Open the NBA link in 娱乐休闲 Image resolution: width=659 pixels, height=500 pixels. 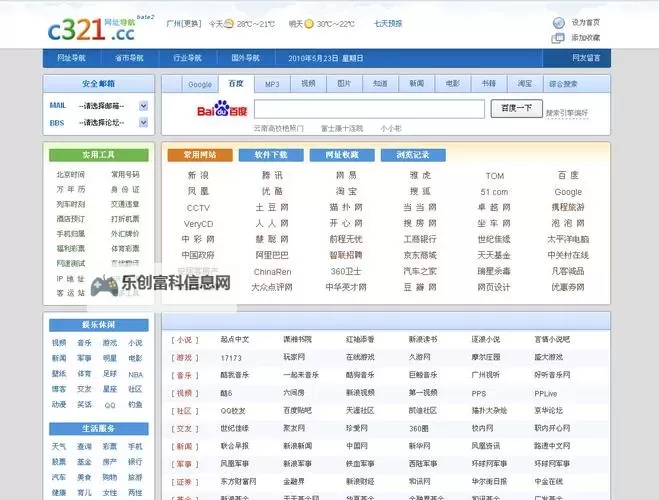135,375
